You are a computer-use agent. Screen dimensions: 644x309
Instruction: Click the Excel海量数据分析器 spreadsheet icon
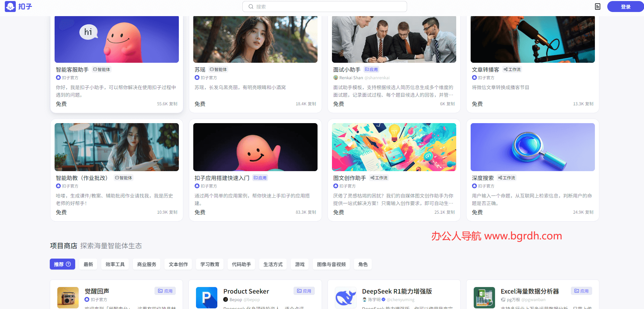coord(484,297)
